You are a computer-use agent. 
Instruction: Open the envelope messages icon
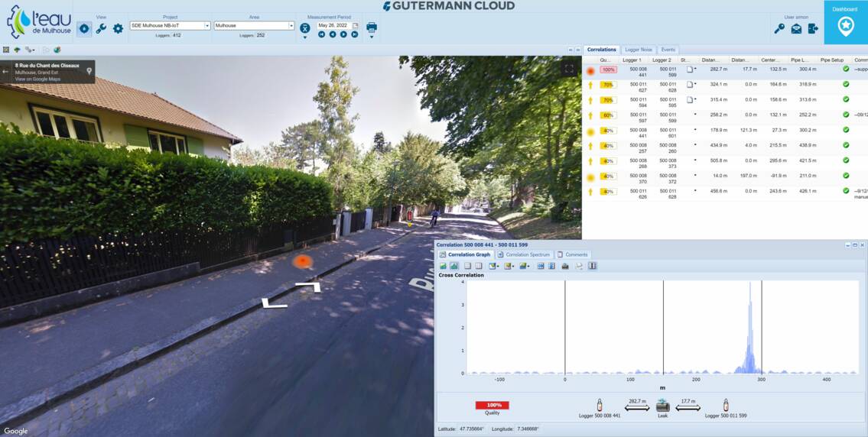[796, 29]
